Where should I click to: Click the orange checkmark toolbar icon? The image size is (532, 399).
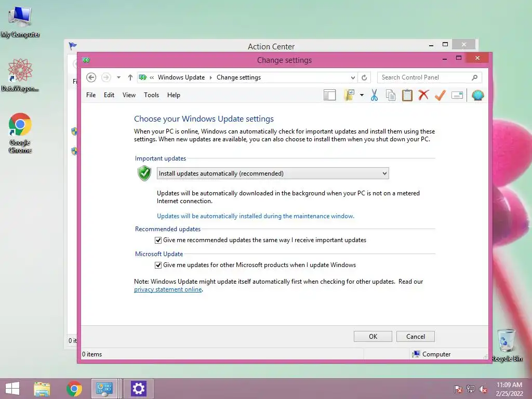point(440,95)
